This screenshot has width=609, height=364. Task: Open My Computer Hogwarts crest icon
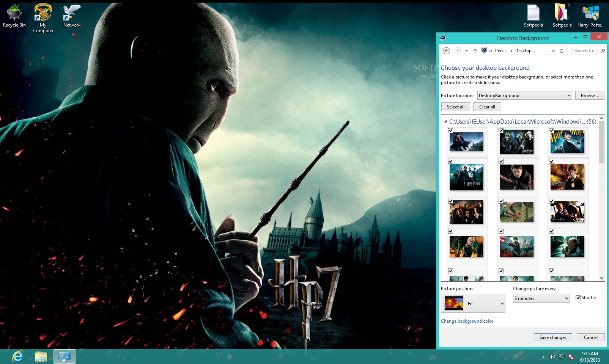tap(43, 18)
